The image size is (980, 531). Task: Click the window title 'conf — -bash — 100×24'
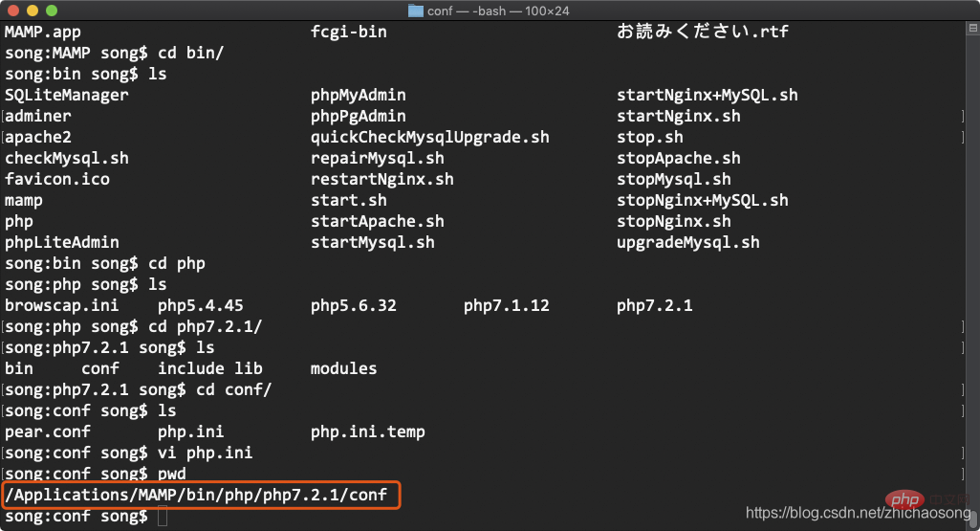point(498,11)
